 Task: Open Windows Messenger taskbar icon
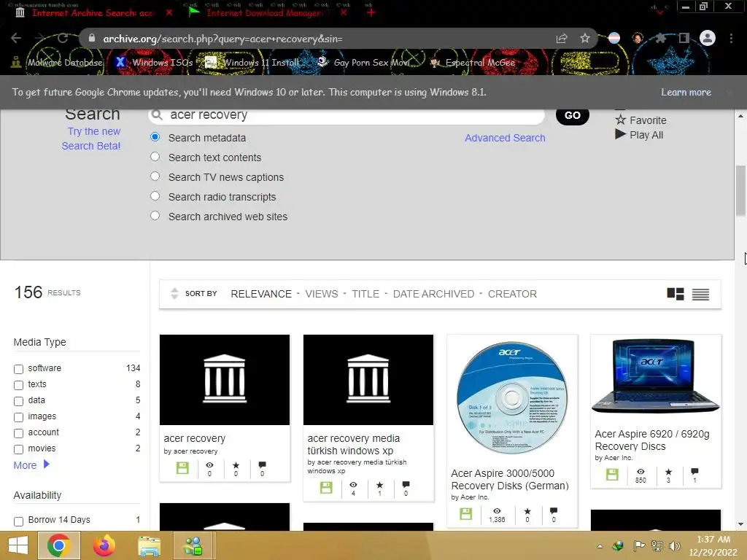click(x=193, y=545)
